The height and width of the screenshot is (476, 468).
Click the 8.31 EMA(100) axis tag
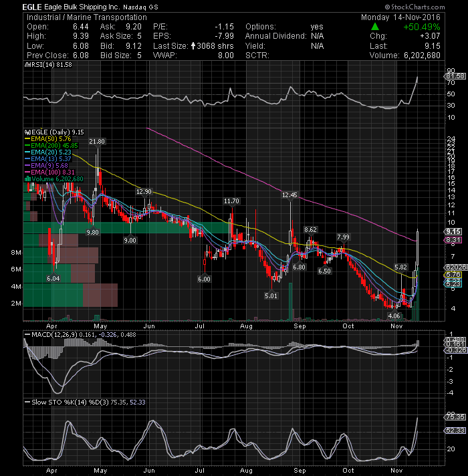pyautogui.click(x=453, y=240)
